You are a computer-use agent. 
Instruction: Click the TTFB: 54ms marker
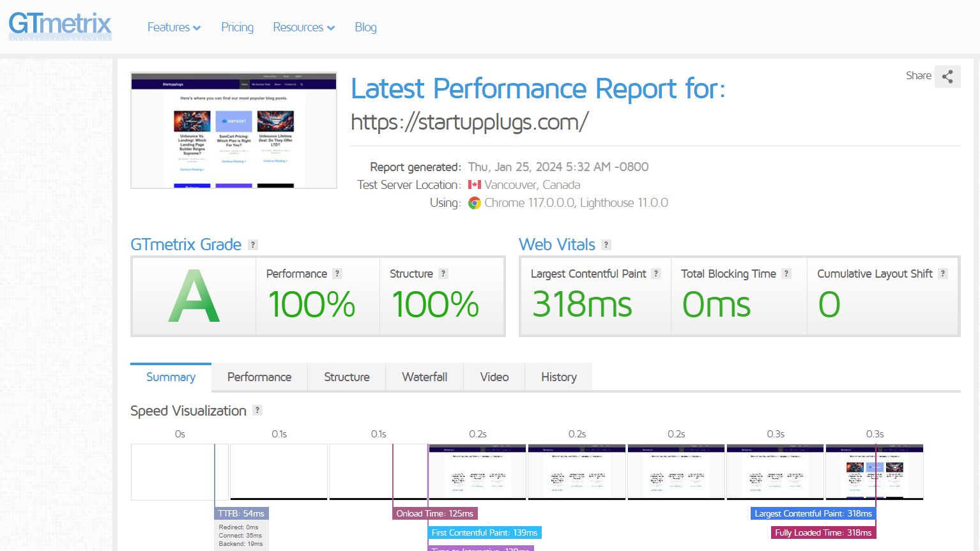click(x=241, y=513)
